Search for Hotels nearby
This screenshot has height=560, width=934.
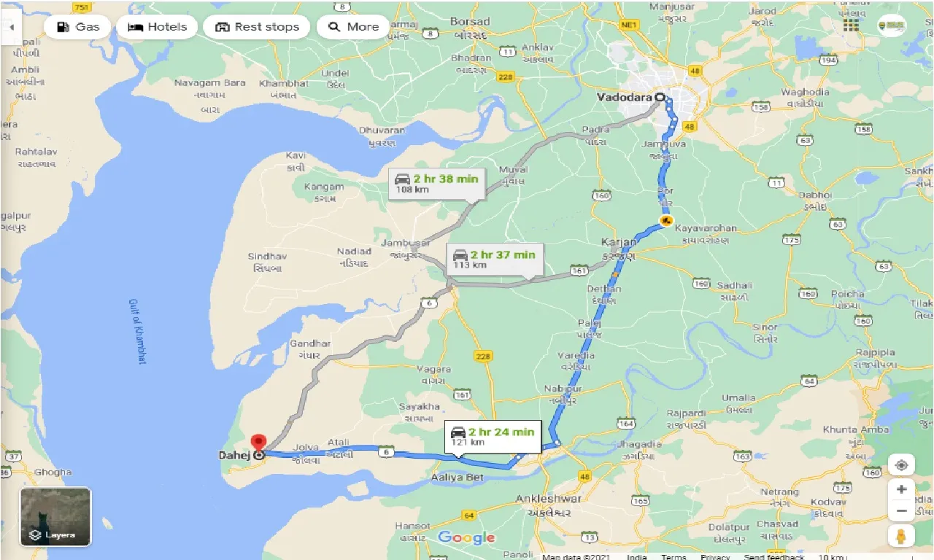coord(157,27)
